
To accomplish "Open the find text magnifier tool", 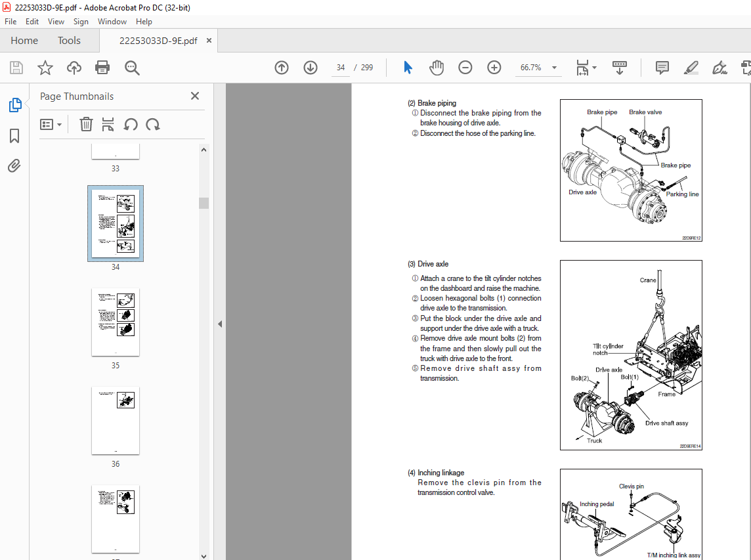I will click(x=132, y=68).
